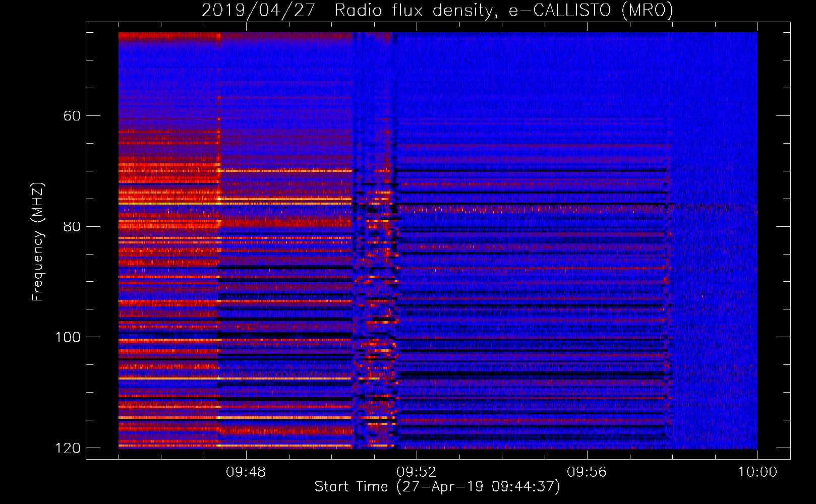Screen dimensions: 816x504
Task: Click the 120 frequency tick label
Action: pyautogui.click(x=68, y=448)
